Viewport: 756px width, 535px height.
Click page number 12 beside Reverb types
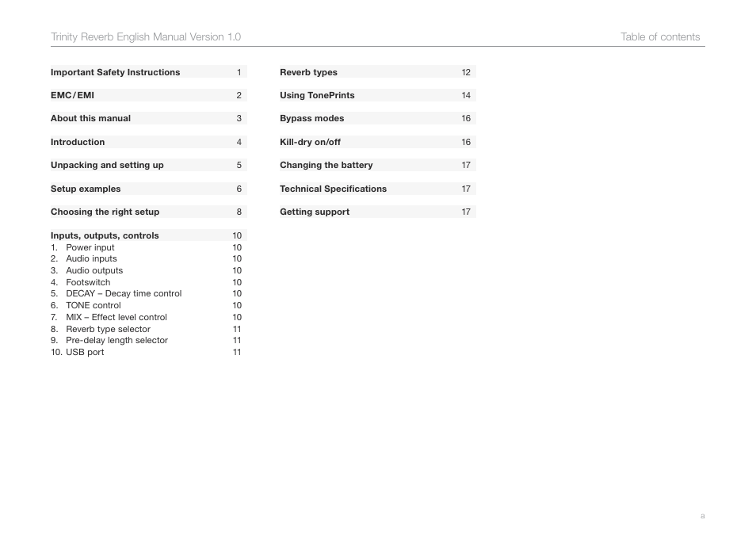pyautogui.click(x=466, y=72)
